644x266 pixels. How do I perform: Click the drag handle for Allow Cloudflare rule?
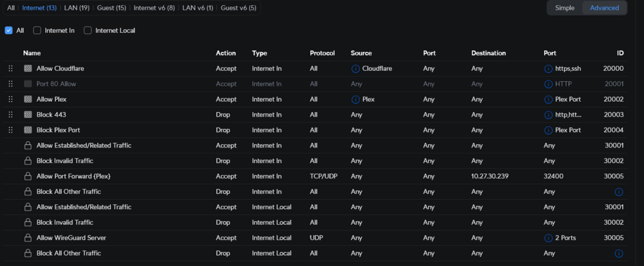click(x=11, y=68)
